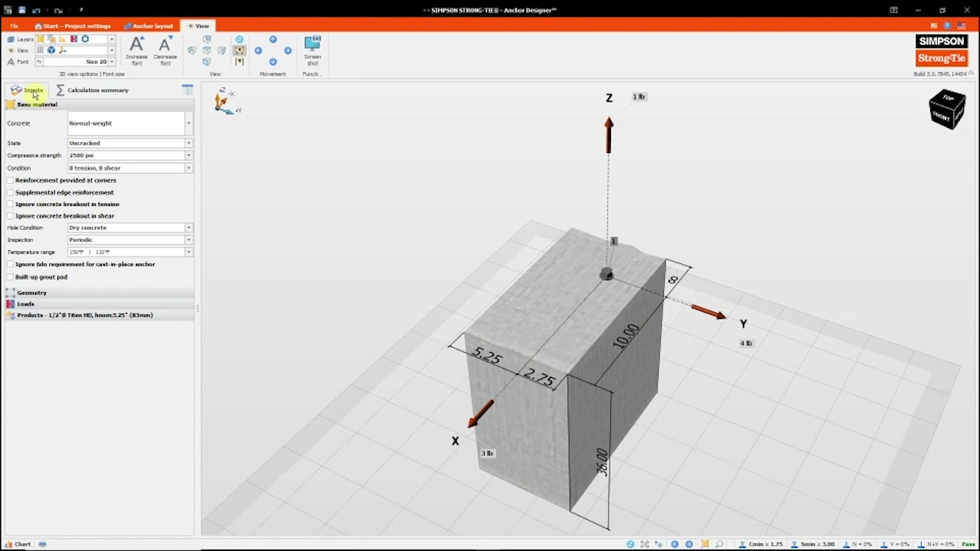The height and width of the screenshot is (551, 980).
Task: Click the Redo arrow icon
Action: (x=57, y=10)
